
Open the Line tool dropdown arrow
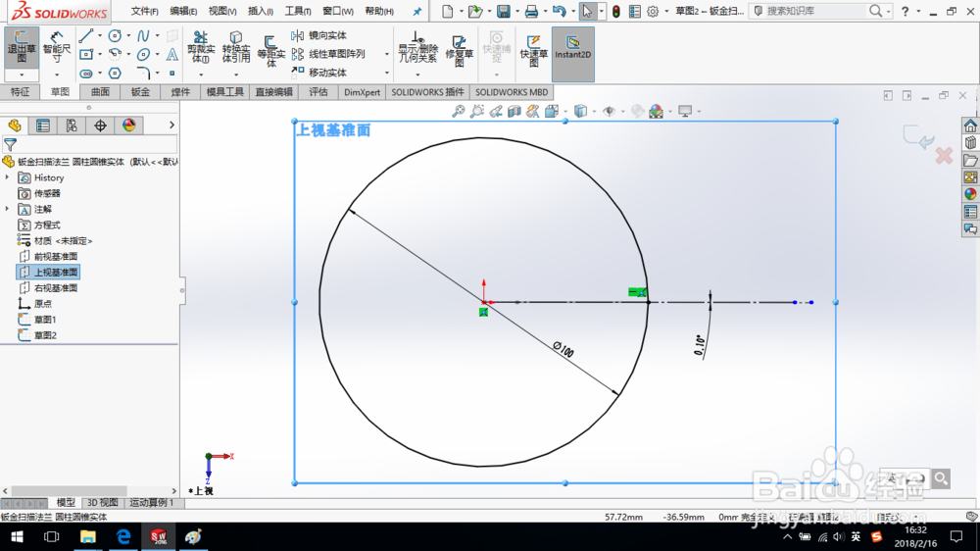point(100,35)
